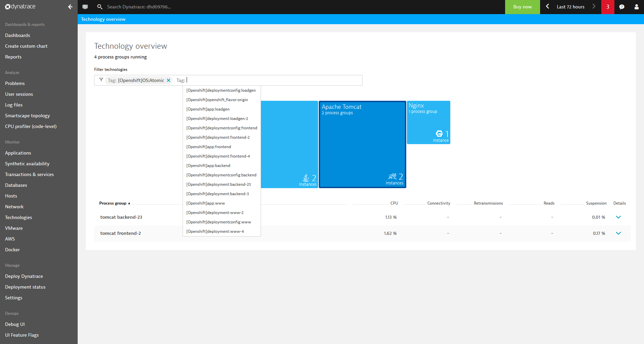Choose [Openshift]deployment:www-4 tag
This screenshot has height=344, width=644.
coord(221,231)
